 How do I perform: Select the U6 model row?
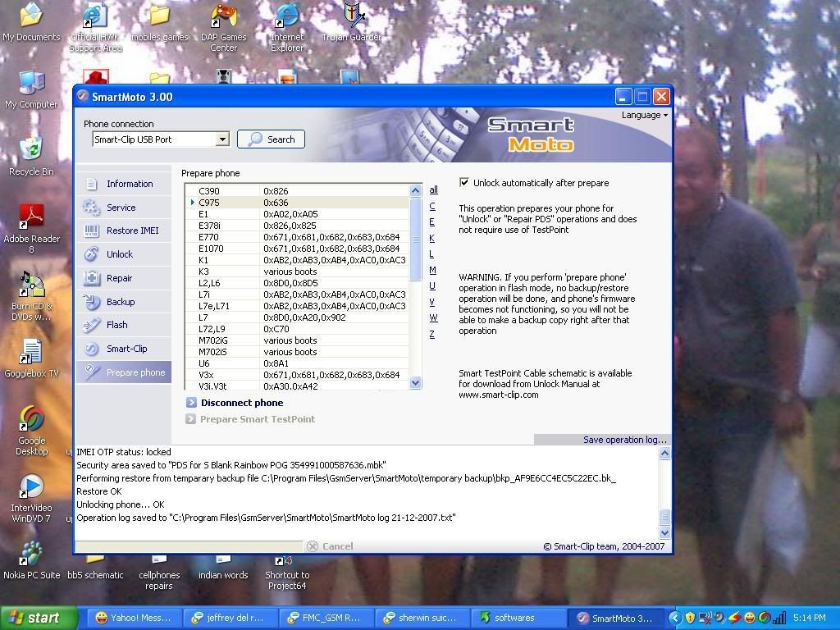pos(297,363)
